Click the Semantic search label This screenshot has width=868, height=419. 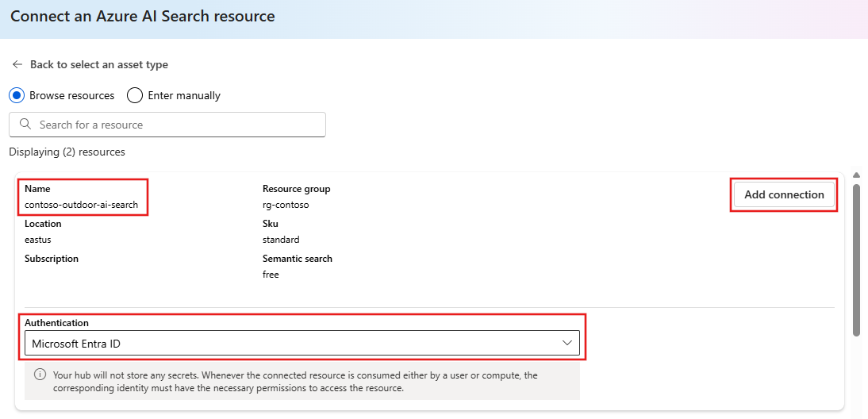click(x=298, y=259)
